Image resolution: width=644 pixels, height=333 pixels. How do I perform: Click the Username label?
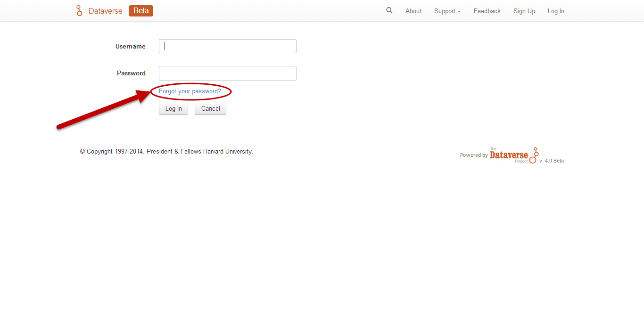pos(131,46)
